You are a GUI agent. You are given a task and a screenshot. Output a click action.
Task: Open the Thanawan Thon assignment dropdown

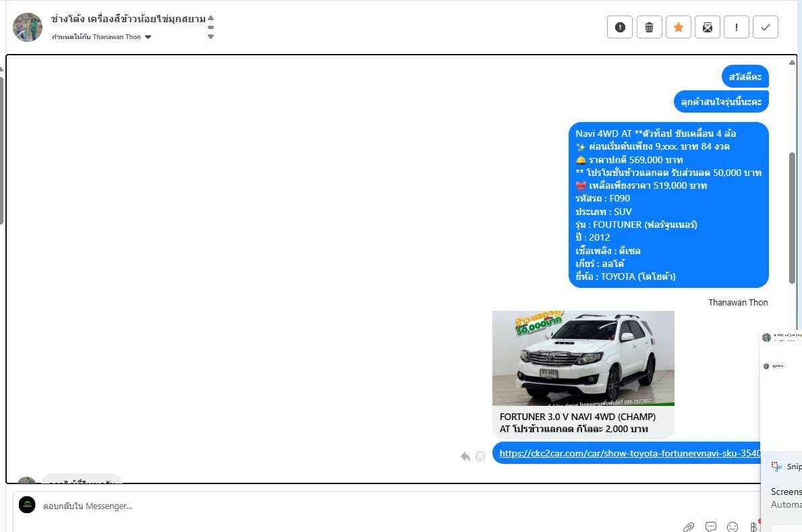pos(102,37)
